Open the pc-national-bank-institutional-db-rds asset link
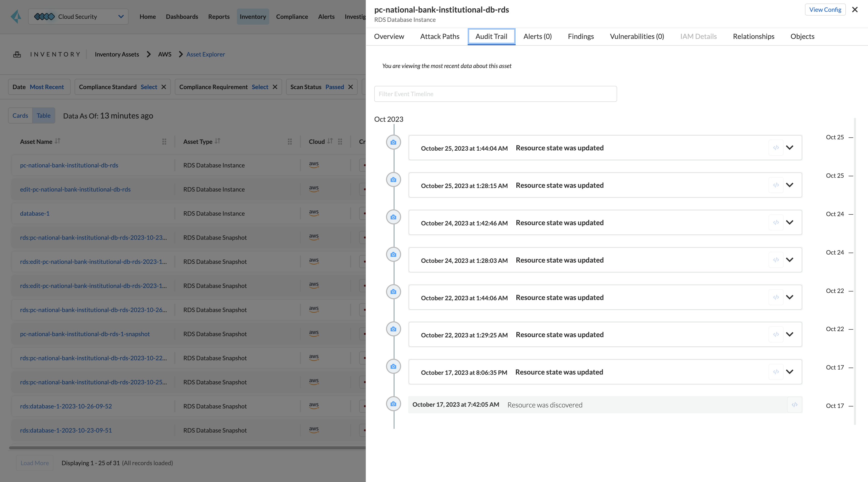 coord(69,165)
